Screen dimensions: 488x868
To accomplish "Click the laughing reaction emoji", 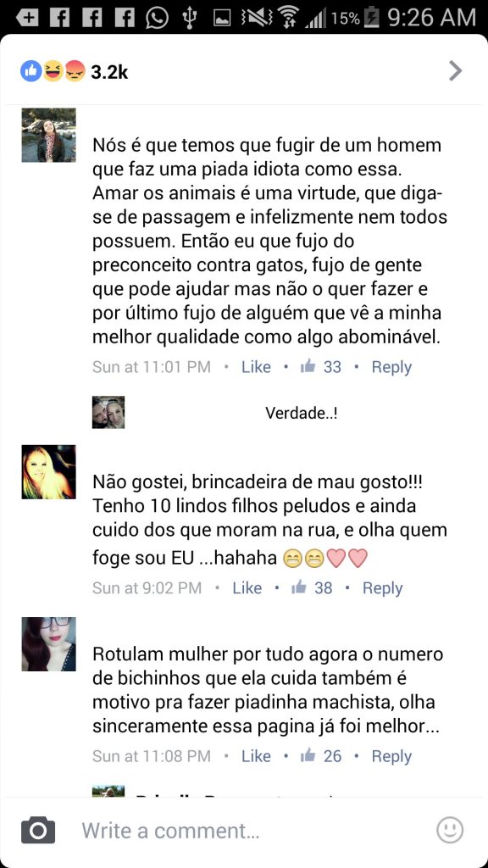I will coord(53,71).
